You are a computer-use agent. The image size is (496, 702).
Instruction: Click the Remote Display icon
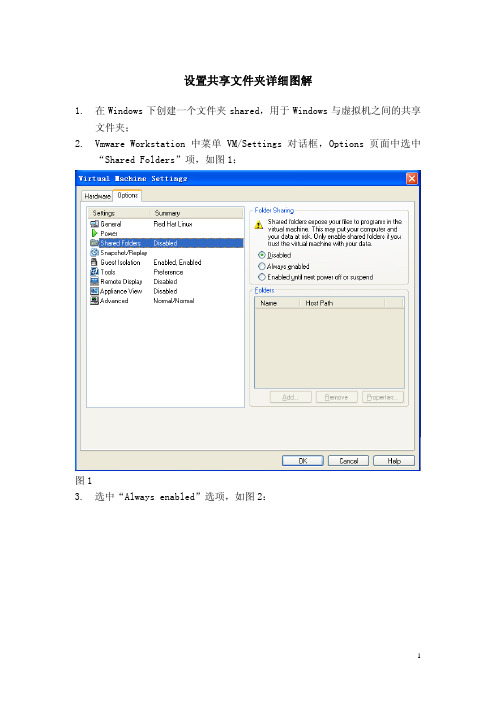point(94,281)
